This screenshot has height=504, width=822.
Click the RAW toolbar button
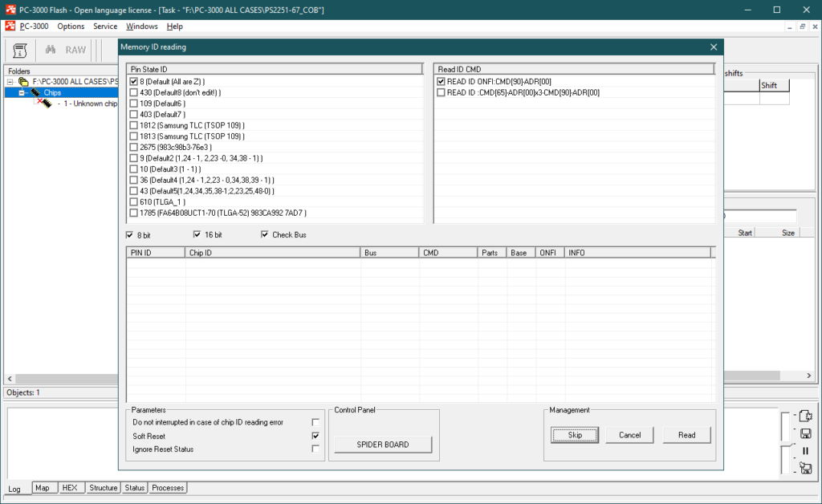click(x=75, y=50)
